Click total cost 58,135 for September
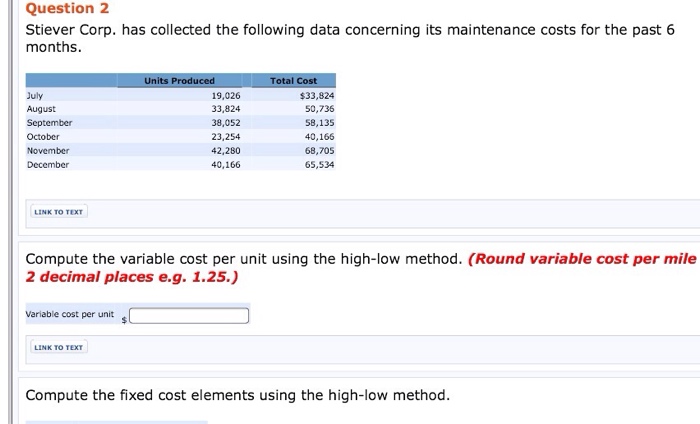700x424 pixels. (320, 123)
